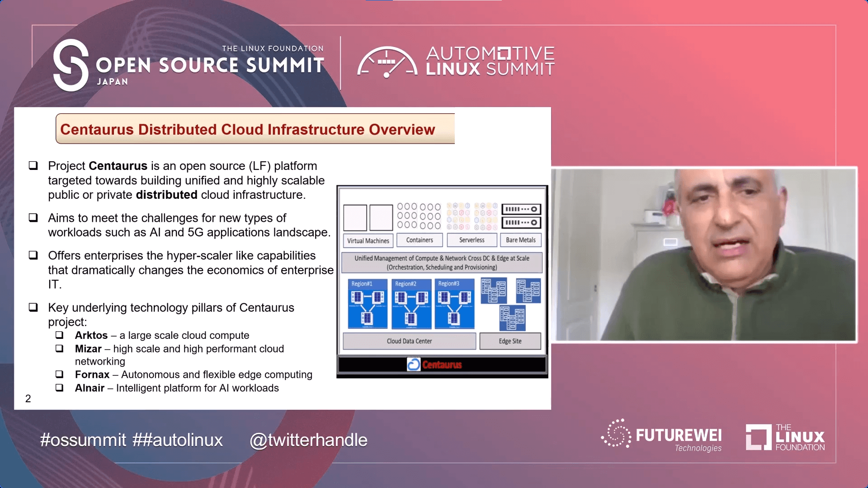This screenshot has width=868, height=488.
Task: Click the Automotive Linux Summit speedometer logo
Action: pos(387,62)
